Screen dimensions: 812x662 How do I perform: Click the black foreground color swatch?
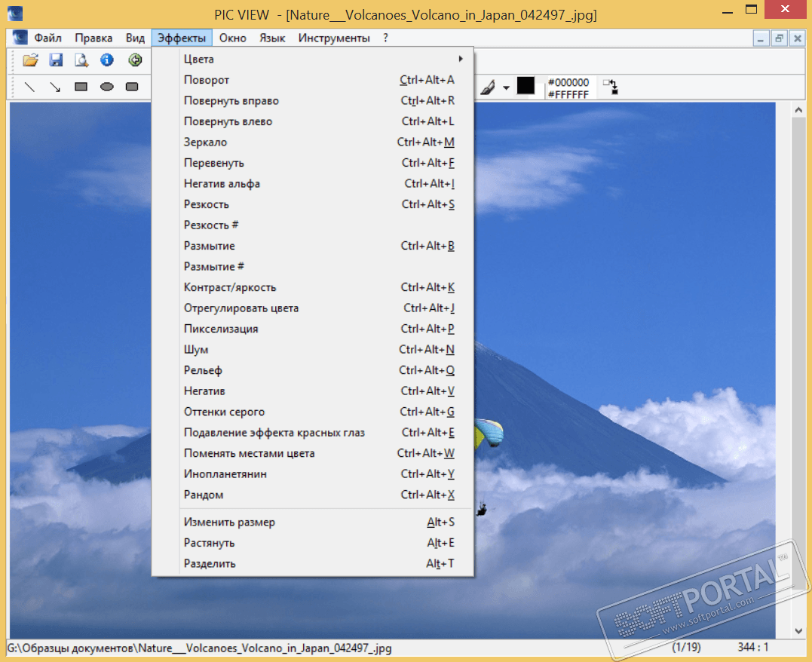point(526,85)
